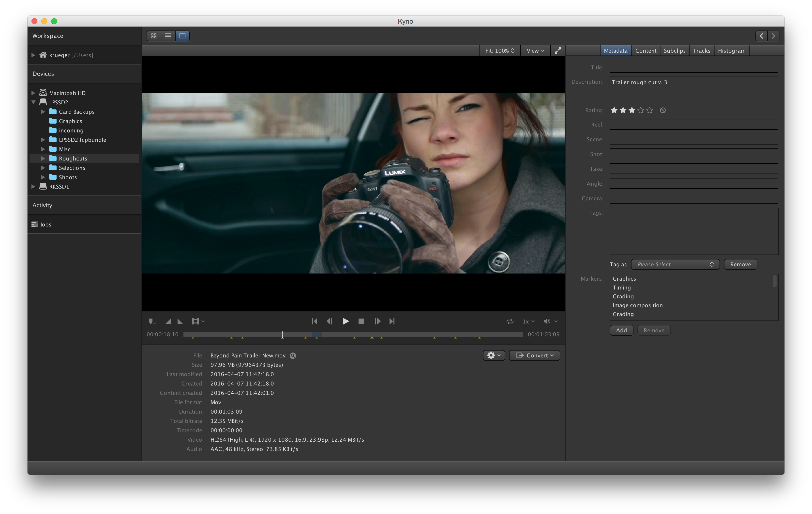Click the playhead on the timeline scrubber
812x514 pixels.
point(283,334)
